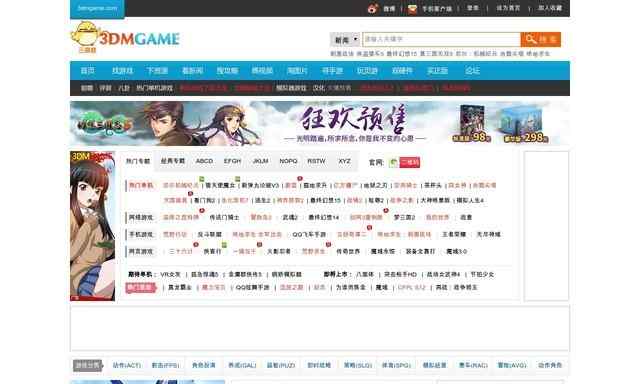This screenshot has height=384, width=640.
Task: Open the Weibo icon in top bar
Action: pos(373,8)
